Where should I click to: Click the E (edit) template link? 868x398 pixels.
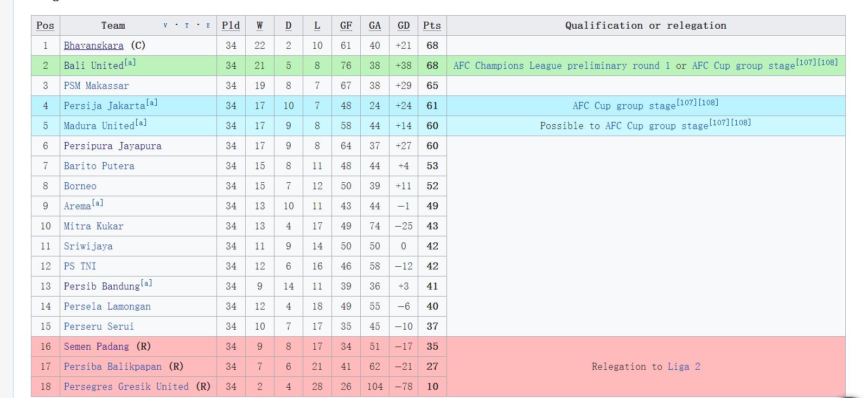pyautogui.click(x=208, y=25)
